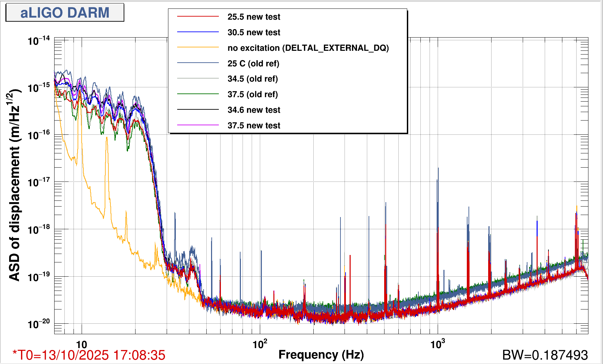
Task: Select the Frequency (Hz) axis title
Action: coord(321,355)
